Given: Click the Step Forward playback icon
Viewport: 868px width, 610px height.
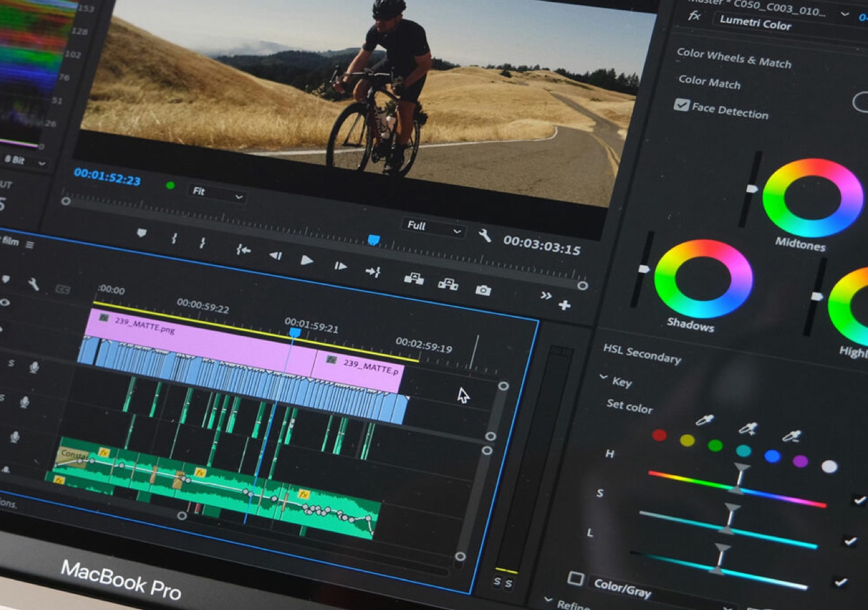Looking at the screenshot, I should 341,266.
